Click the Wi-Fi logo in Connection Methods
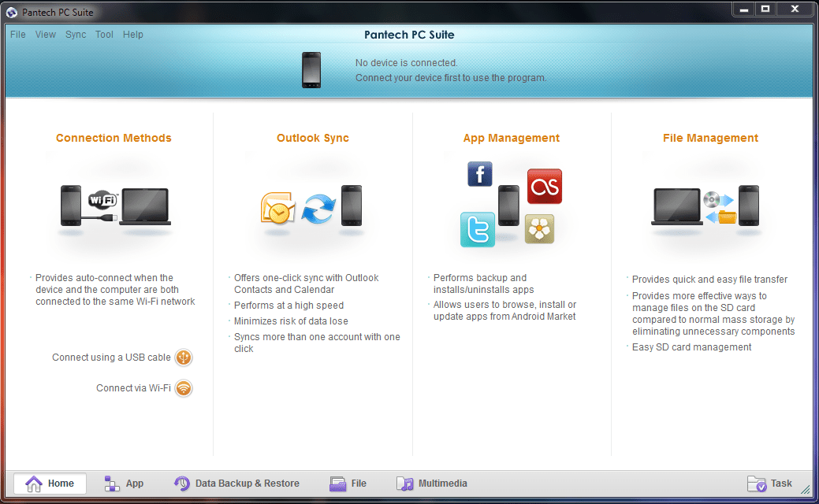This screenshot has width=819, height=504. pyautogui.click(x=103, y=199)
